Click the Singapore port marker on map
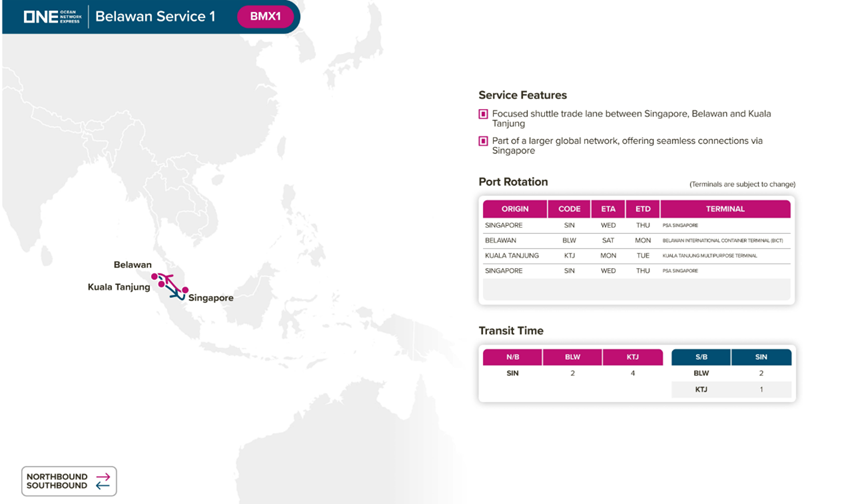 185,290
